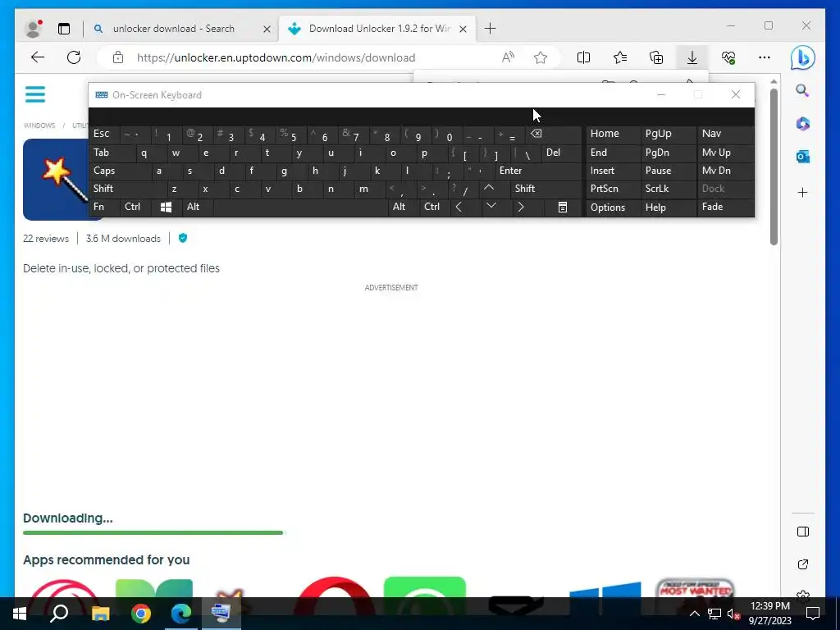
Task: Open the Windows Start menu
Action: pos(20,614)
